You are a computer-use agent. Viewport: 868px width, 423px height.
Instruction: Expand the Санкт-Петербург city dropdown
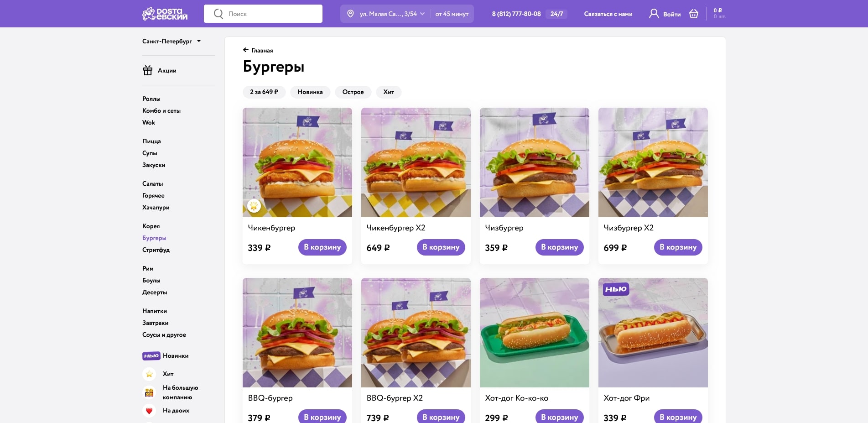172,41
